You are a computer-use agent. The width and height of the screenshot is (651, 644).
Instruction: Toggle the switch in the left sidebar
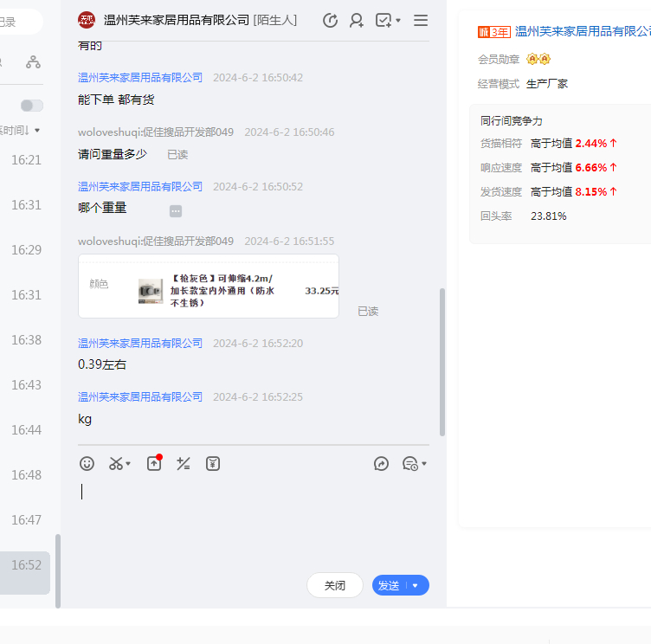[32, 106]
